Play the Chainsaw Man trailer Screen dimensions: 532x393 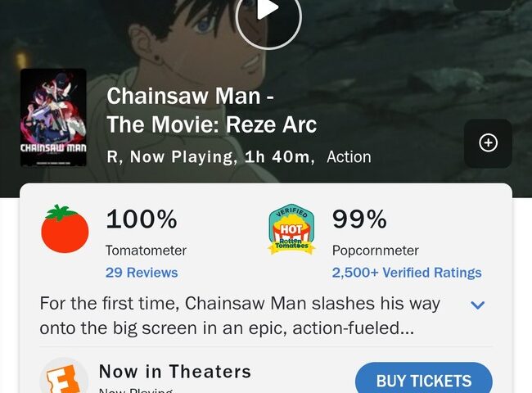268,11
